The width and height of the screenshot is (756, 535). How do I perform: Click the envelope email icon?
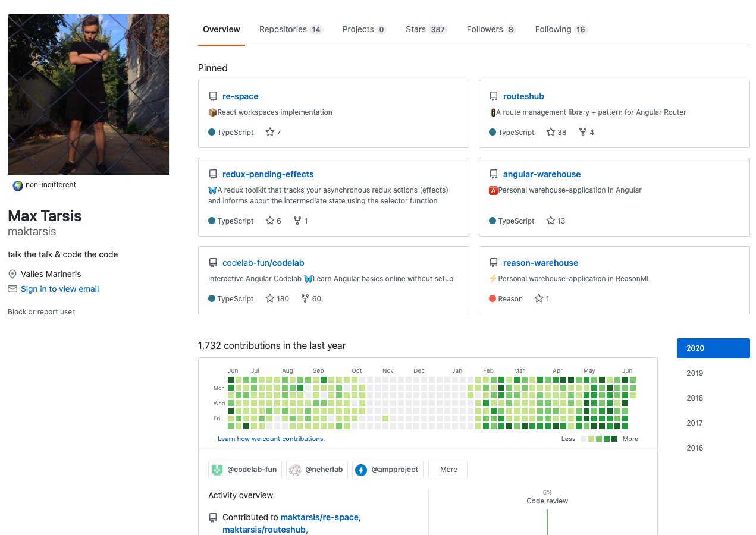(12, 289)
